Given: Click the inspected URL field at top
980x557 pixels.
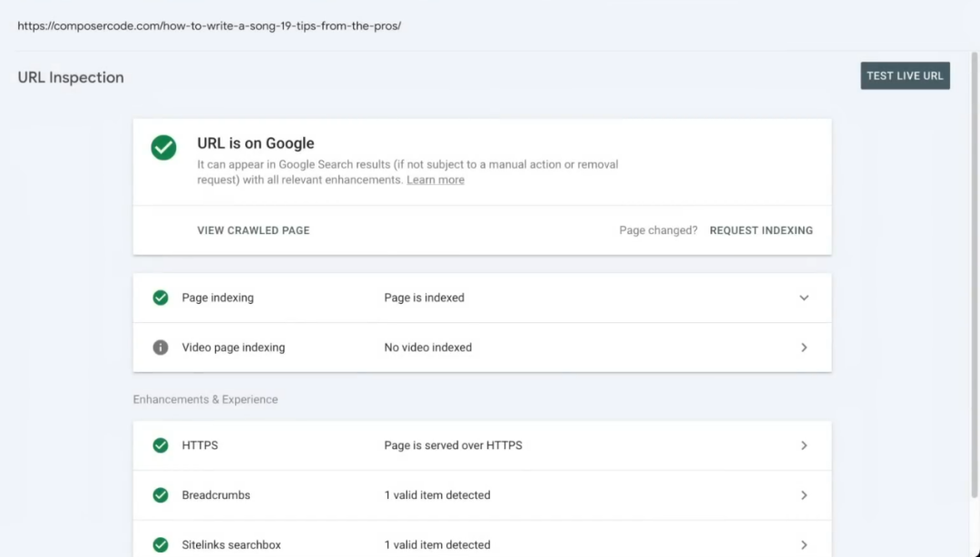Looking at the screenshot, I should (x=209, y=25).
